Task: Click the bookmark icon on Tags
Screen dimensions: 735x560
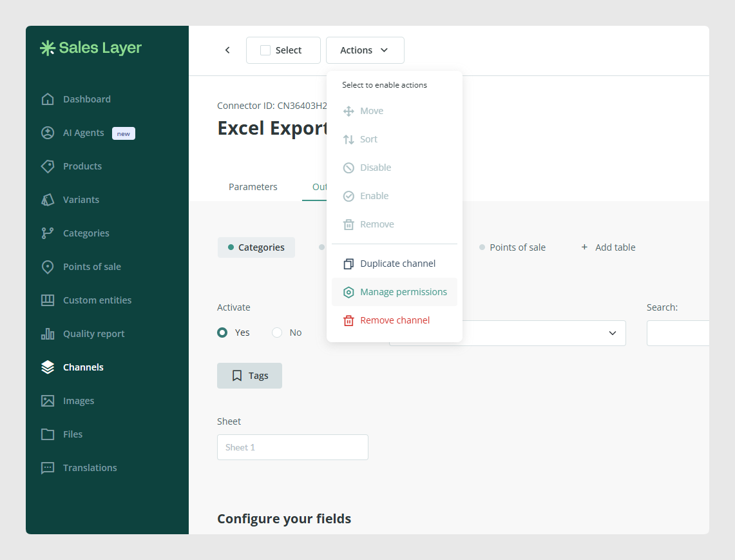Action: coord(237,376)
